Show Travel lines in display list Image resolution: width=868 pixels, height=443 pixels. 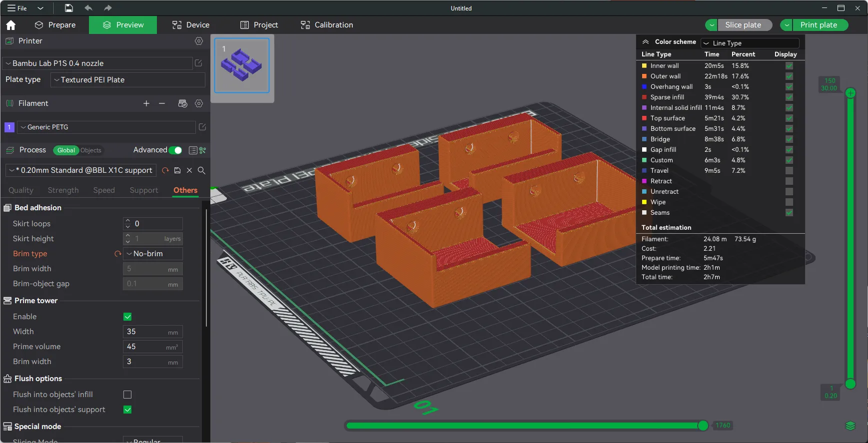coord(789,171)
